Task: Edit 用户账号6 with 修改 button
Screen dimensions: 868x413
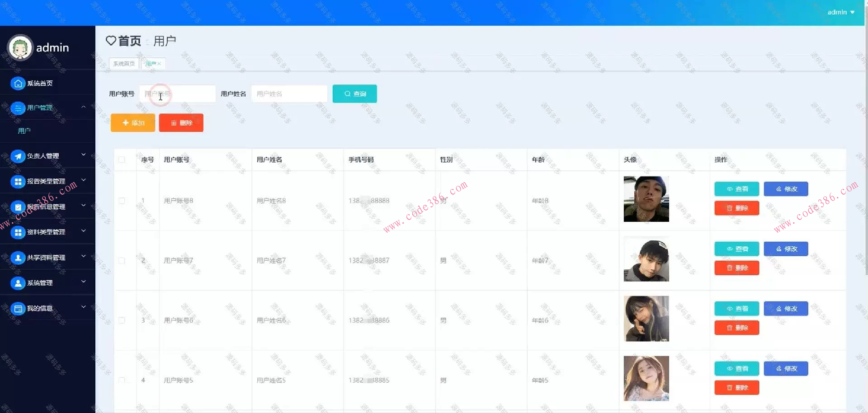Action: 786,309
